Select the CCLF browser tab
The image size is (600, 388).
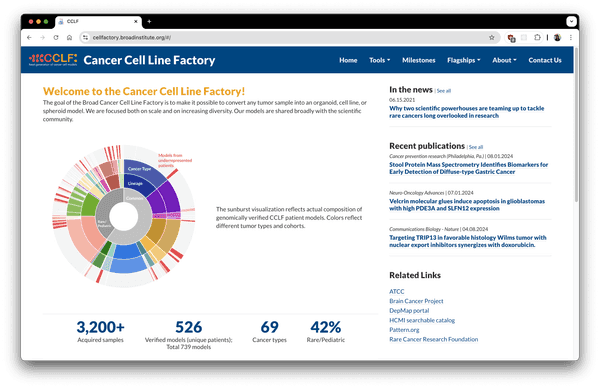(98, 22)
